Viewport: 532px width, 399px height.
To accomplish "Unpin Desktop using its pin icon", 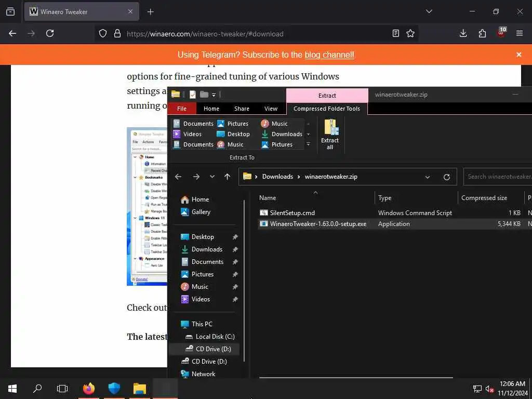I will pyautogui.click(x=235, y=237).
